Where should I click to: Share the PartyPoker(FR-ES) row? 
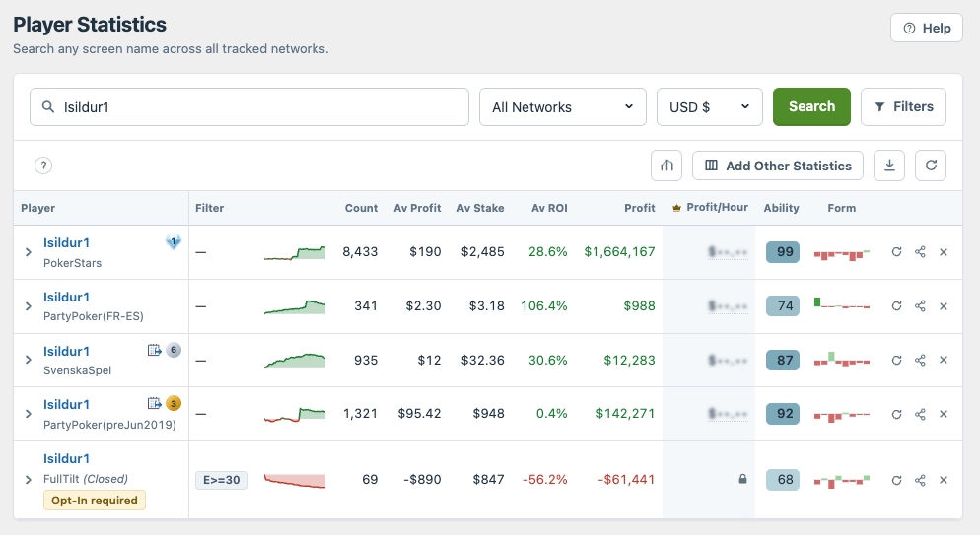[x=920, y=305]
